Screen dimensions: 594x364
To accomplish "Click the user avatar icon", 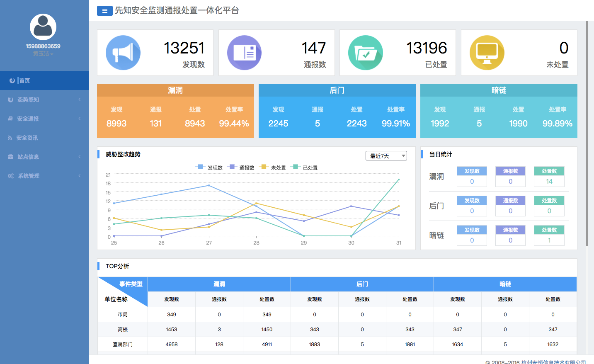I will (43, 27).
